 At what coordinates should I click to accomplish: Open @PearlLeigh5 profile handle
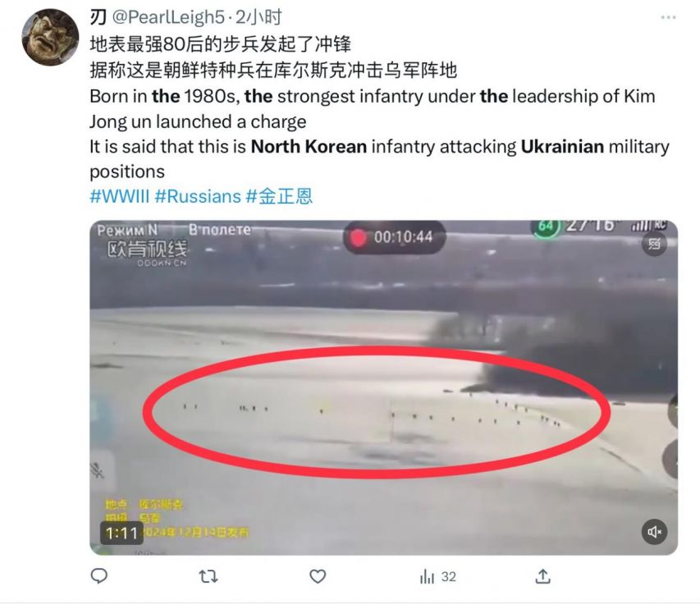(x=168, y=17)
